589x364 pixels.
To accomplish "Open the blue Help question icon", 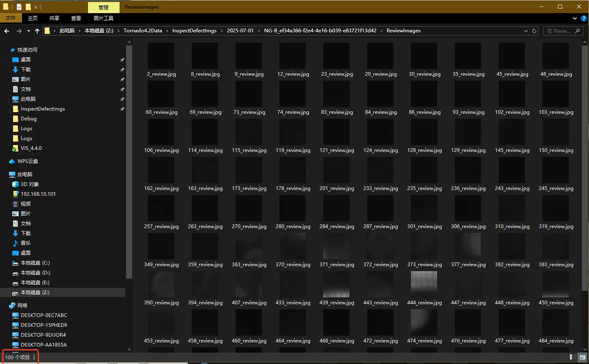I will click(x=584, y=18).
